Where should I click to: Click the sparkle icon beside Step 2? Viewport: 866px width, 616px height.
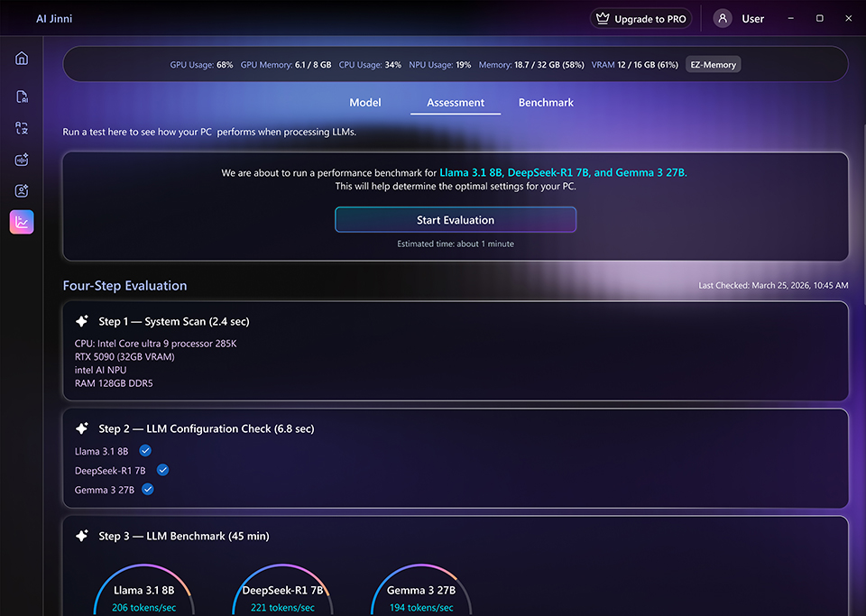[x=82, y=428]
